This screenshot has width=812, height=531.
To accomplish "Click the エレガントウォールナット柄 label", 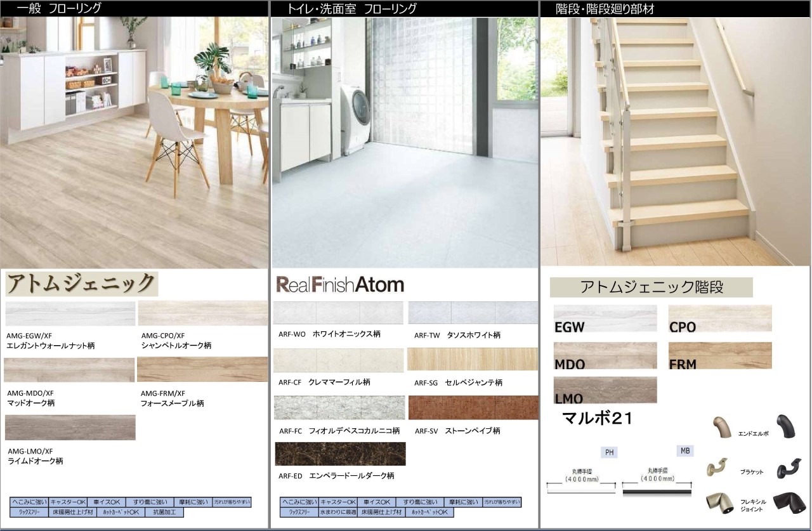I will pos(50,346).
